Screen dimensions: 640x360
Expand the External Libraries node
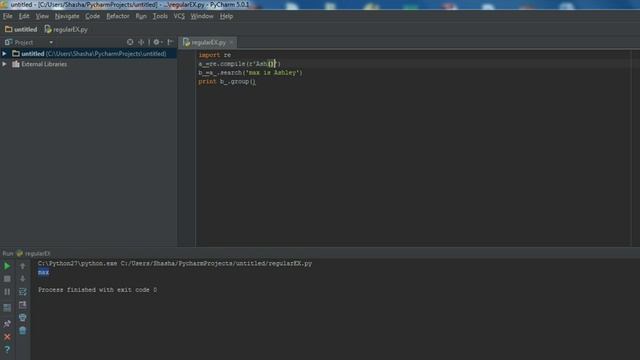point(4,64)
